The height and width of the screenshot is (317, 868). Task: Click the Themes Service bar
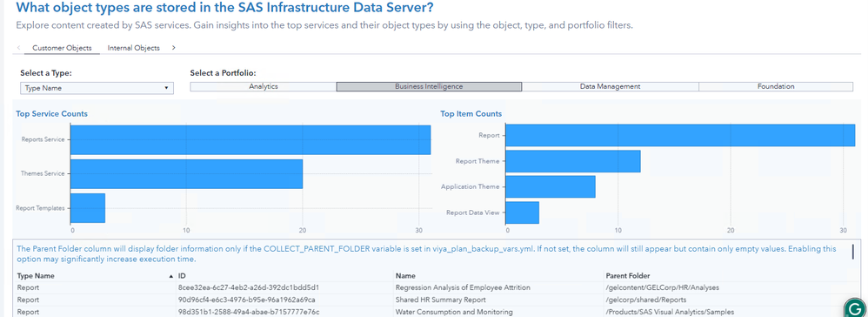point(186,174)
